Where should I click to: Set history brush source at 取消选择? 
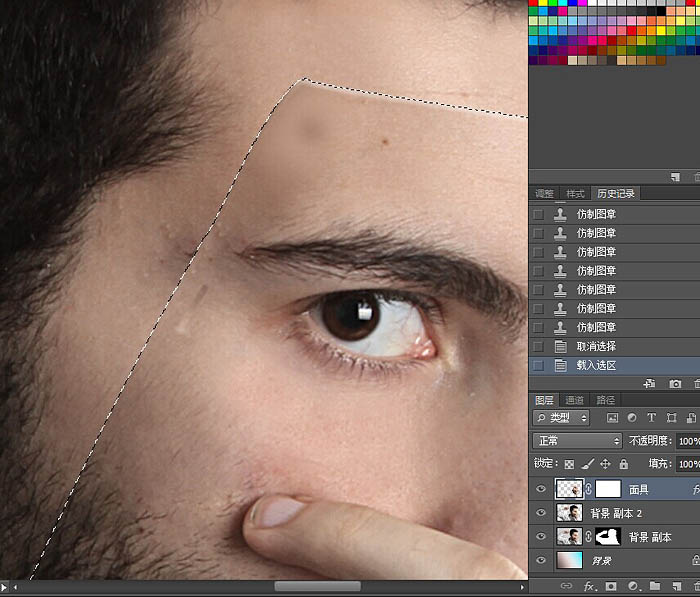click(x=539, y=347)
